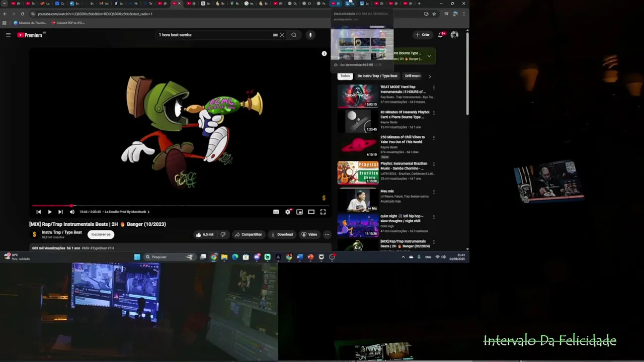The image size is (644, 362).
Task: Open the account avatar menu
Action: (x=454, y=35)
